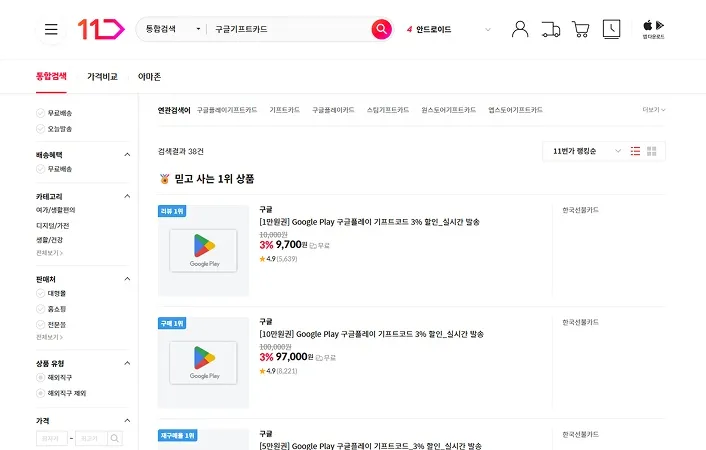Open the shopping cart icon

click(x=580, y=29)
